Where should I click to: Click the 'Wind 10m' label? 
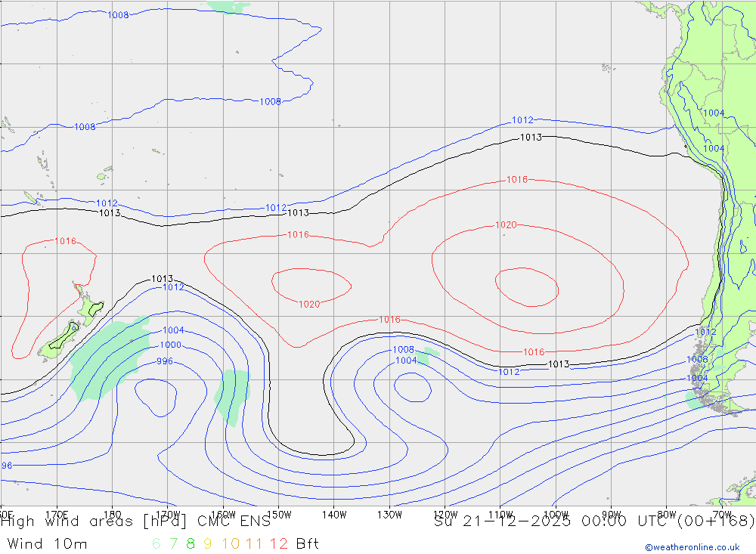(x=47, y=543)
